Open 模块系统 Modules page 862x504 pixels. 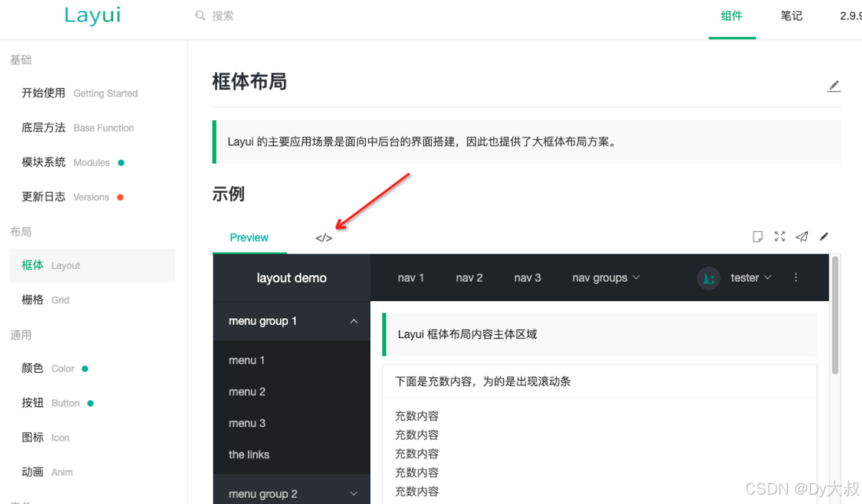pyautogui.click(x=65, y=163)
